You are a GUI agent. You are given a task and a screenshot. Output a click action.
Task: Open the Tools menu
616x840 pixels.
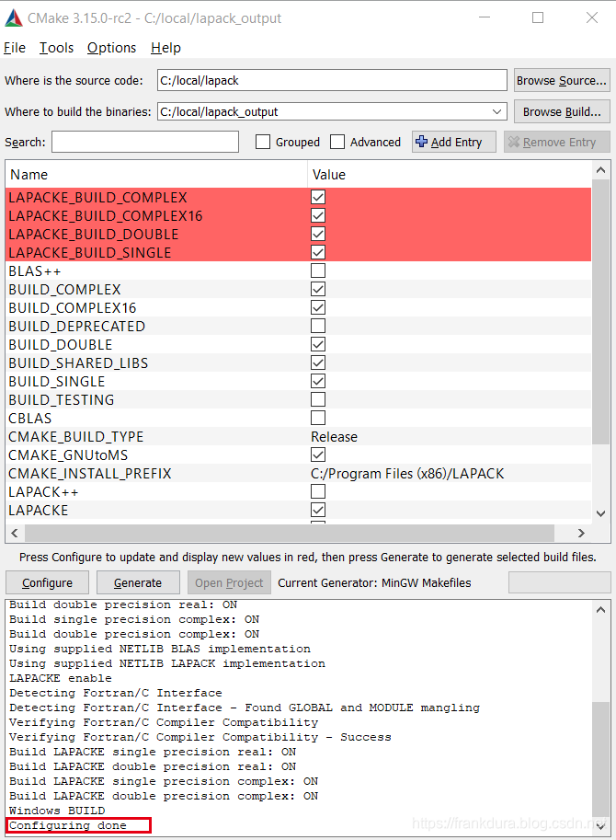point(56,48)
